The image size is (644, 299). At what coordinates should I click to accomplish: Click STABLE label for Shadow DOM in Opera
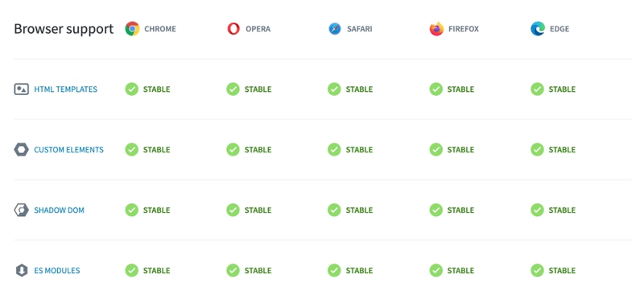click(258, 210)
